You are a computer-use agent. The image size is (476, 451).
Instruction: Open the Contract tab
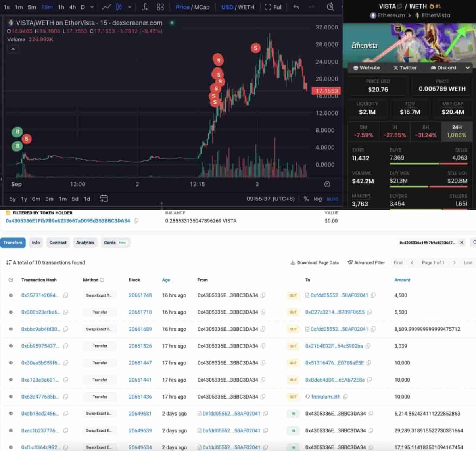click(x=58, y=243)
